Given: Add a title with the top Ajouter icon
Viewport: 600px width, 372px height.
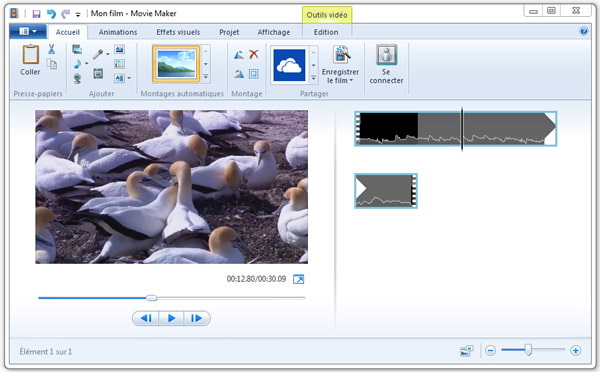Looking at the screenshot, I should [x=119, y=49].
